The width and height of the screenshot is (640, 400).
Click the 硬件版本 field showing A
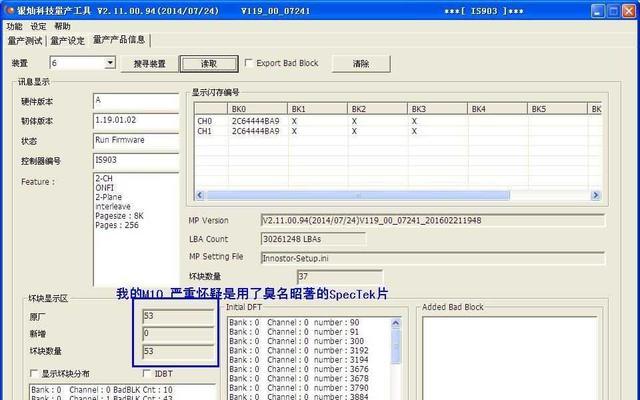pos(136,101)
